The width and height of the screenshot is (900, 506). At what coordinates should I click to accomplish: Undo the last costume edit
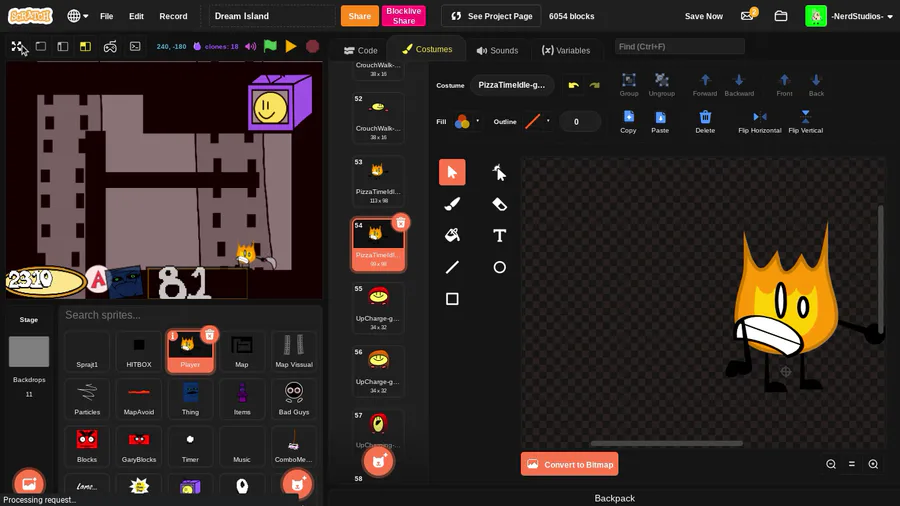tap(573, 85)
